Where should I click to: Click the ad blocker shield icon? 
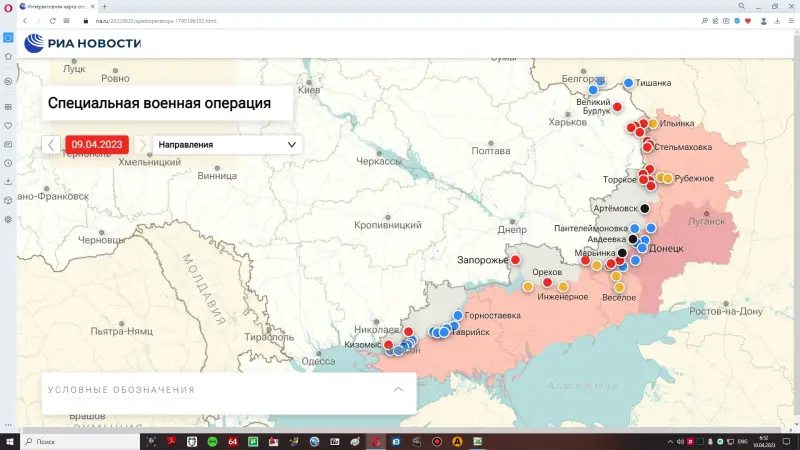coord(737,20)
